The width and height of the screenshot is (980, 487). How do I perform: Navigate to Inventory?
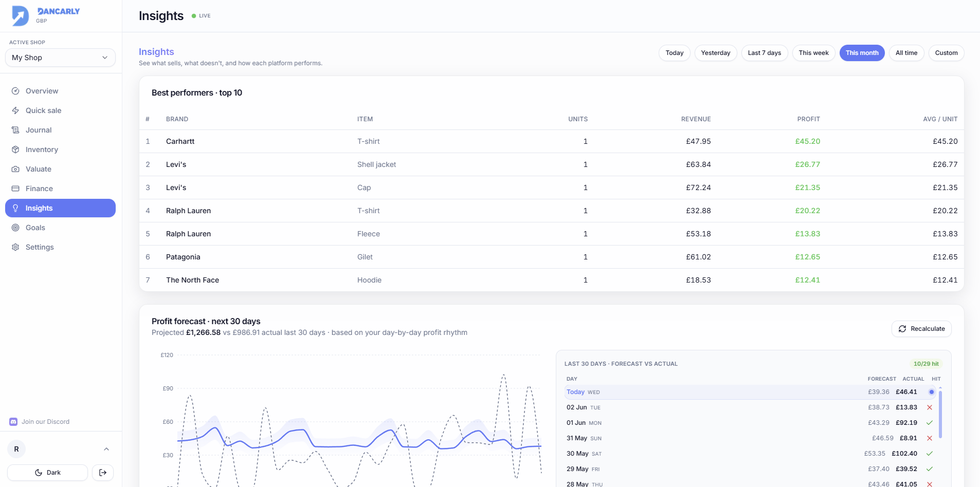pyautogui.click(x=60, y=149)
